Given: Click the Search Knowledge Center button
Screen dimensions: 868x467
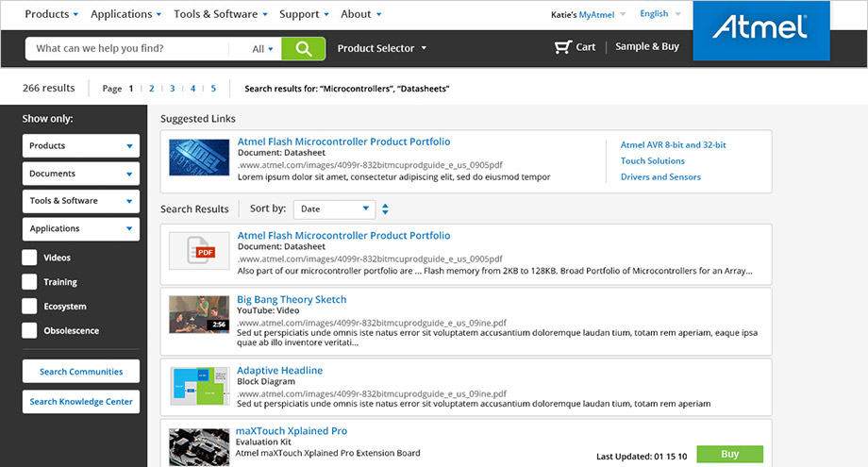Looking at the screenshot, I should click(x=81, y=402).
